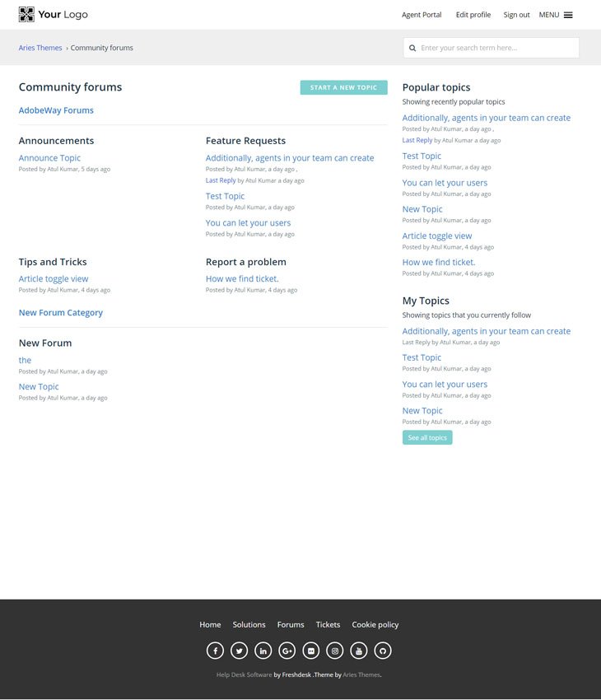
Task: Click the Google Plus footer icon
Action: [287, 651]
